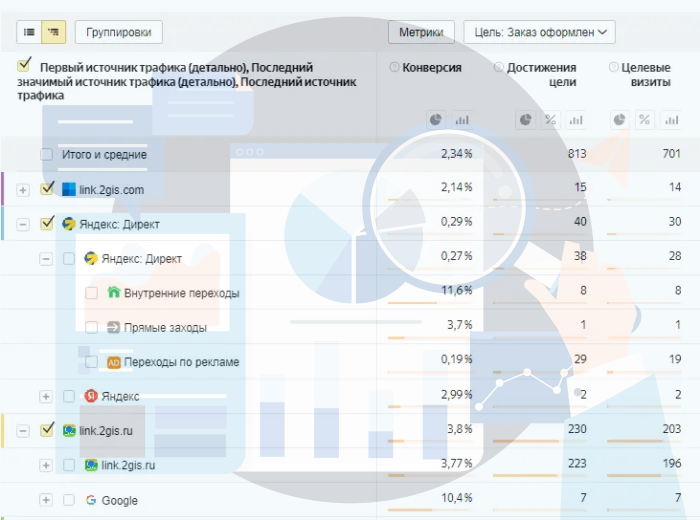This screenshot has width=700, height=520.
Task: Open the Метрики selector
Action: tap(421, 32)
